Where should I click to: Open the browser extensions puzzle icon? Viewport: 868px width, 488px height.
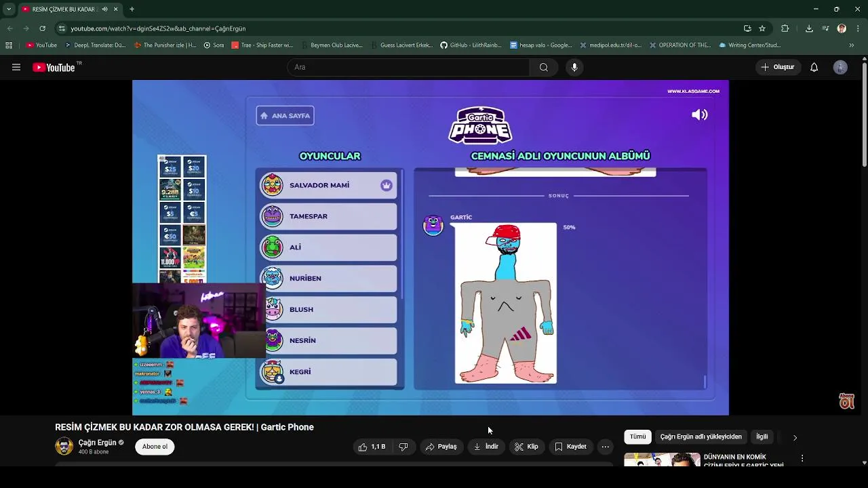click(785, 28)
